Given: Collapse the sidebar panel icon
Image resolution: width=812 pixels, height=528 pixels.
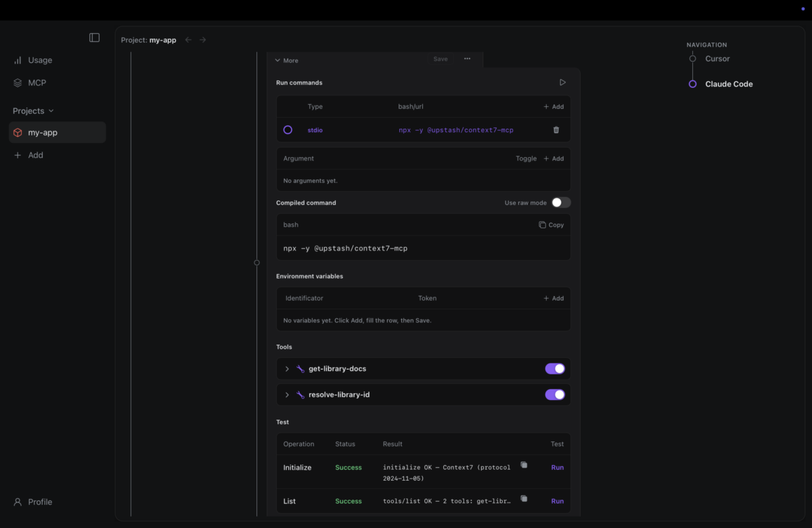Looking at the screenshot, I should [95, 38].
